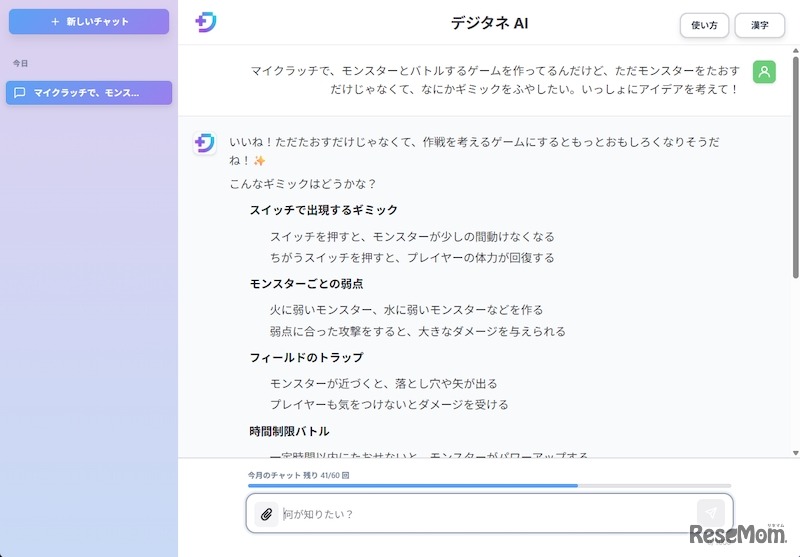This screenshot has width=800, height=557.
Task: Open the 使い方 help button
Action: [x=704, y=25]
